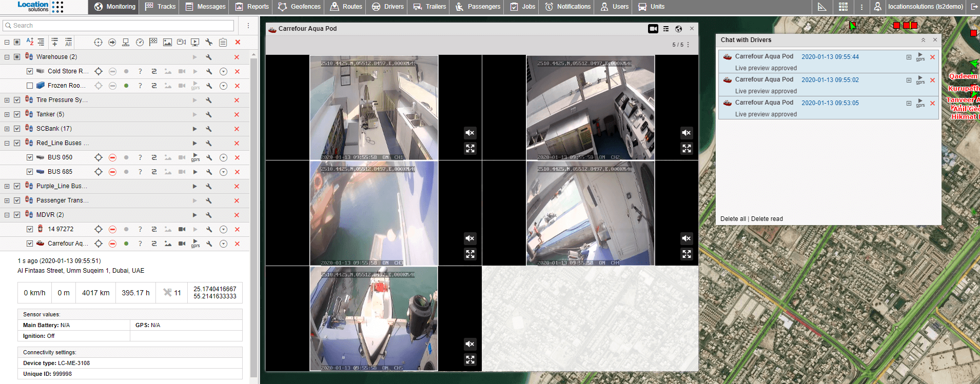This screenshot has width=980, height=384.
Task: Click the Search units input field
Action: 119,26
